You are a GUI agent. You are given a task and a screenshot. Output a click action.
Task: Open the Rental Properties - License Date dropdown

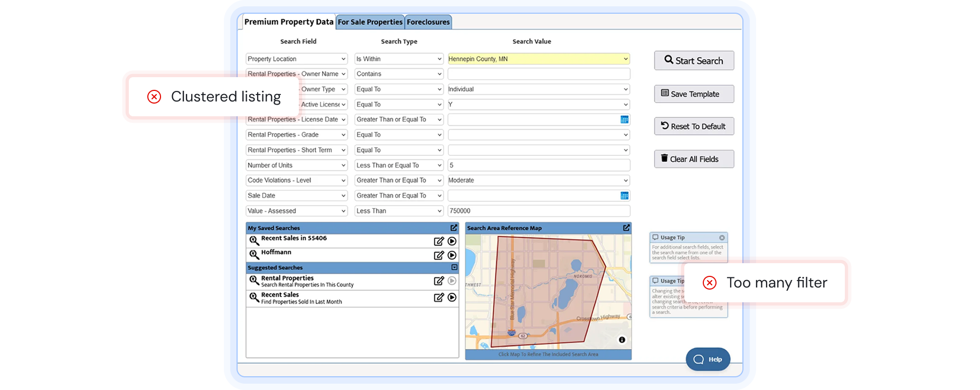point(296,119)
